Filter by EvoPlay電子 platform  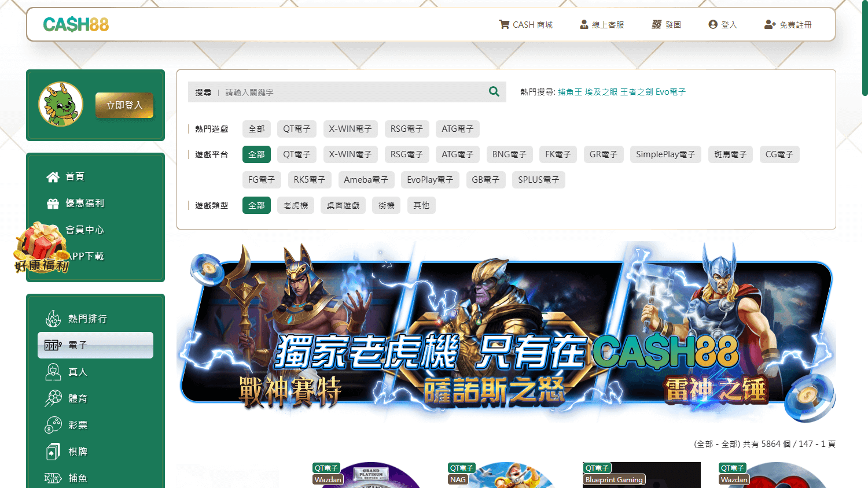[430, 180]
